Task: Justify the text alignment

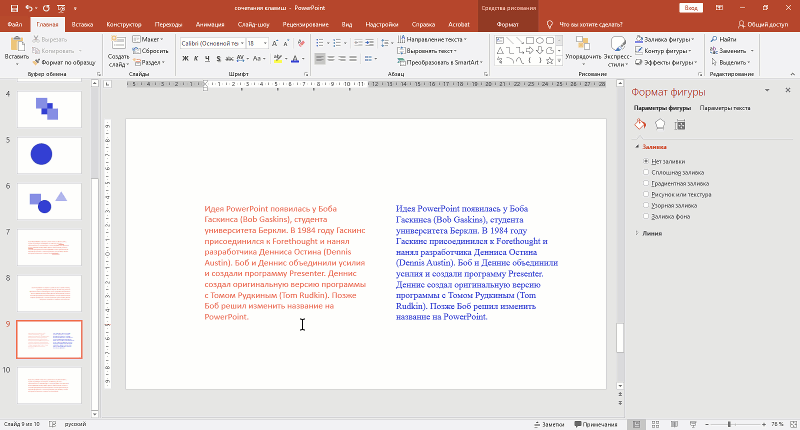Action: pyautogui.click(x=353, y=59)
